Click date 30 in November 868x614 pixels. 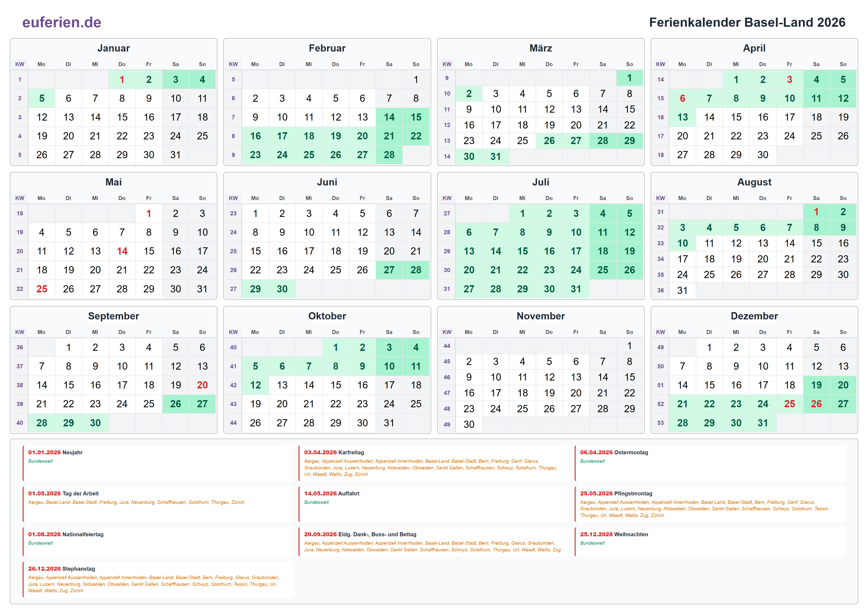[469, 424]
